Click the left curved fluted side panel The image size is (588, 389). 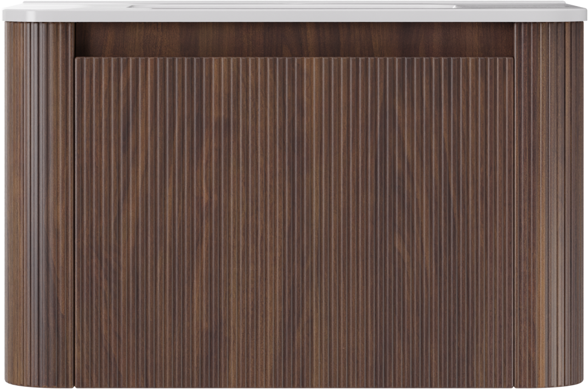(x=38, y=203)
